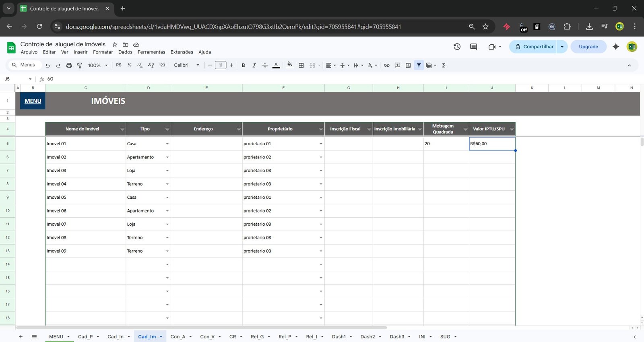This screenshot has height=342, width=644.
Task: Open the Dados menu
Action: [x=125, y=52]
